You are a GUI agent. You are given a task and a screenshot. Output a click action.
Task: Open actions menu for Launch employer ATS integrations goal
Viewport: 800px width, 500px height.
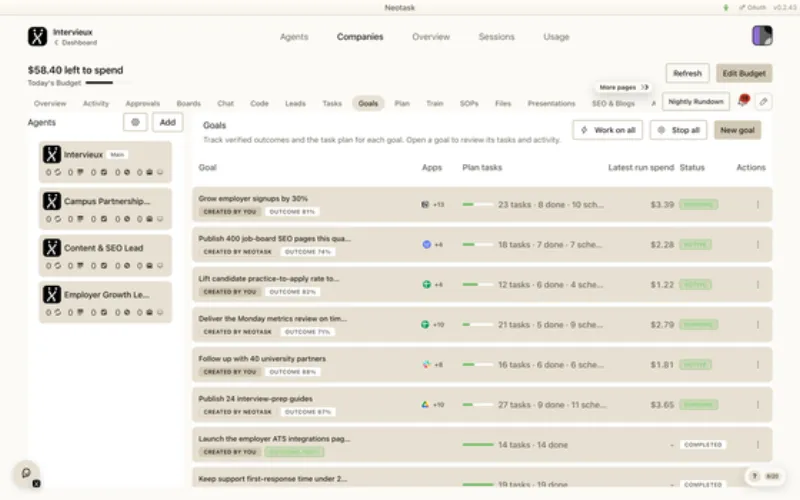[x=758, y=445]
